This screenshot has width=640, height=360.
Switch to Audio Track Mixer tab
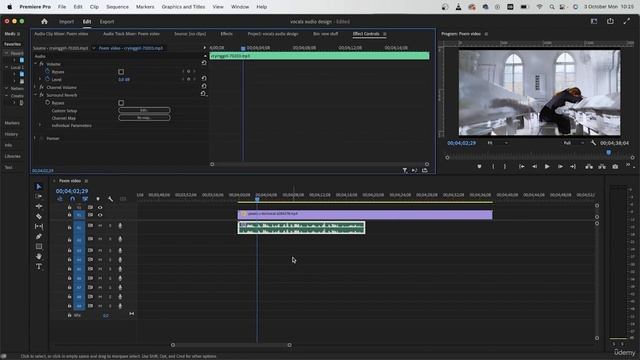coord(131,34)
